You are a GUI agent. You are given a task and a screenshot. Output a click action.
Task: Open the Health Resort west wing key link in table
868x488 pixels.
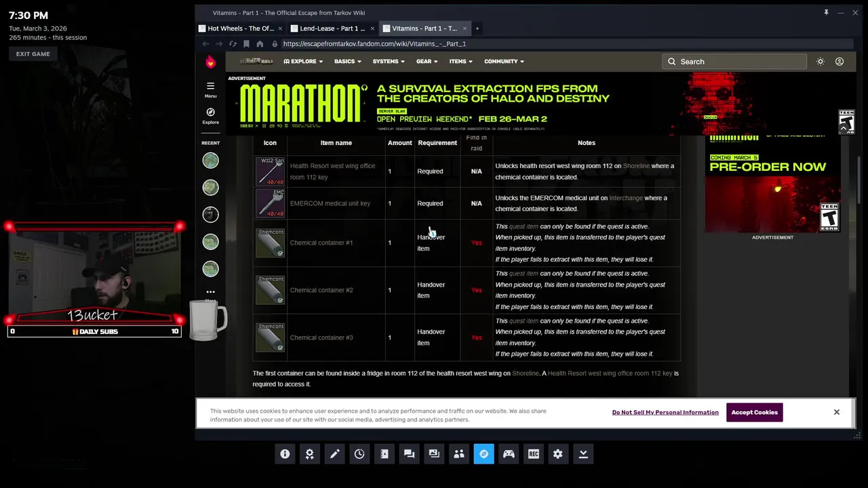[332, 171]
